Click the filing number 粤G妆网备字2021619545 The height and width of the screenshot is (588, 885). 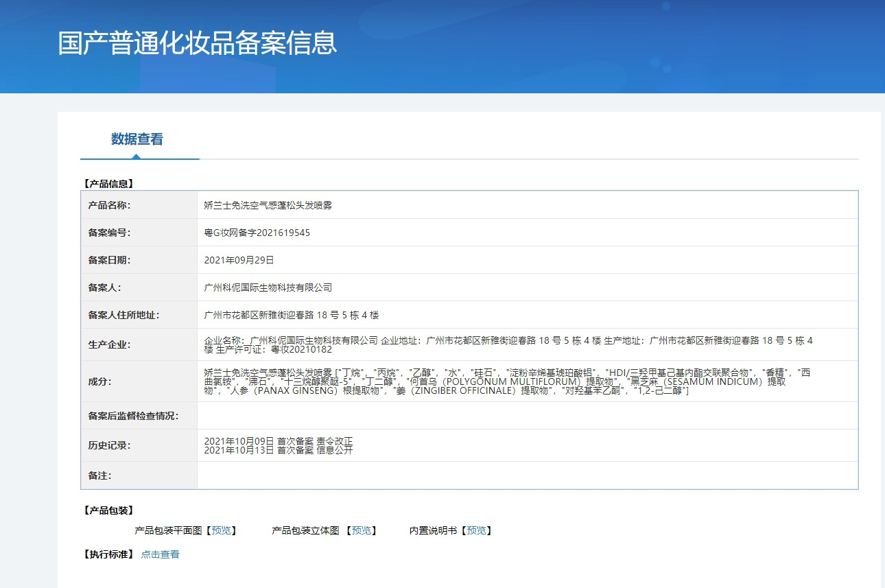(257, 233)
